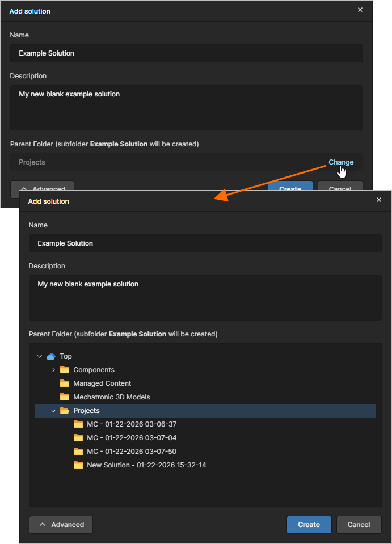Image resolution: width=392 pixels, height=544 pixels.
Task: Click the Description box in lower dialog
Action: point(205,297)
